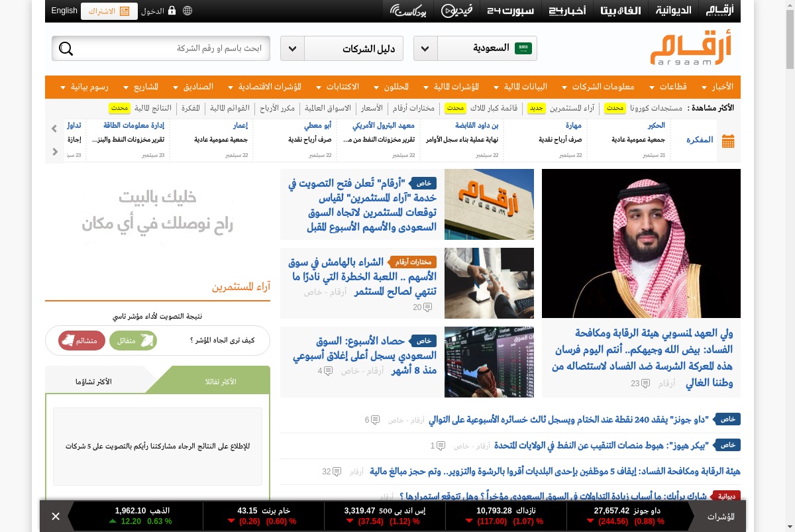Switch to the الأكثر تفاؤلا tab
The height and width of the screenshot is (532, 795).
coord(214,381)
